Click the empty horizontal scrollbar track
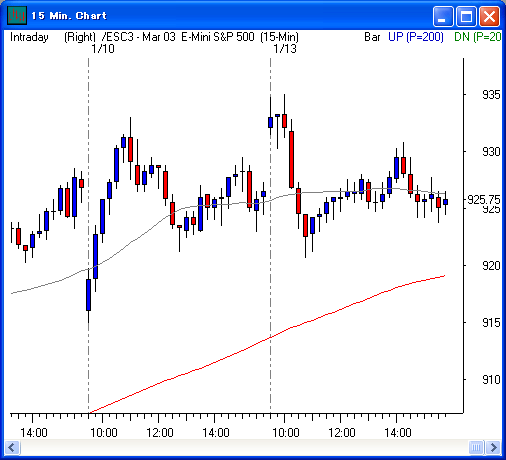 [244, 447]
